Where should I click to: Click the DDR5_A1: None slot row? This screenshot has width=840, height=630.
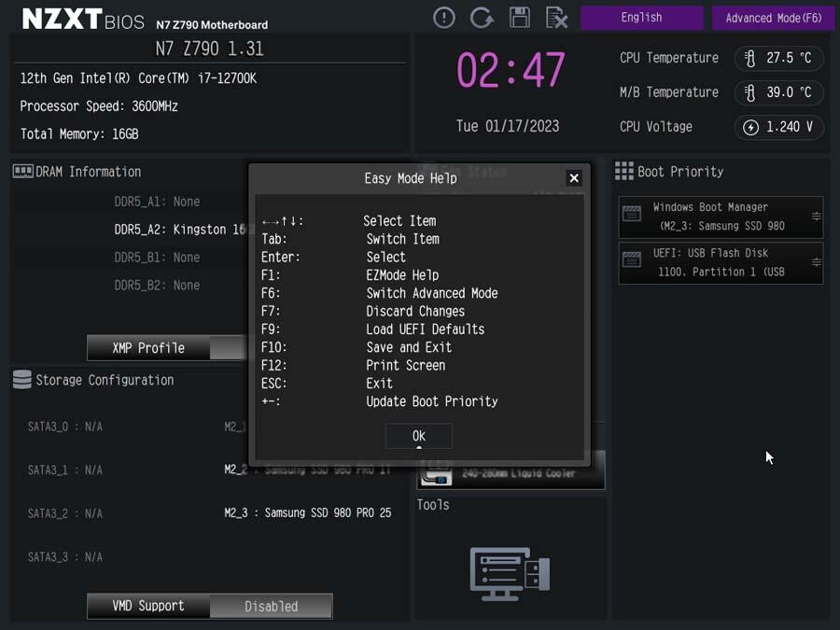157,202
